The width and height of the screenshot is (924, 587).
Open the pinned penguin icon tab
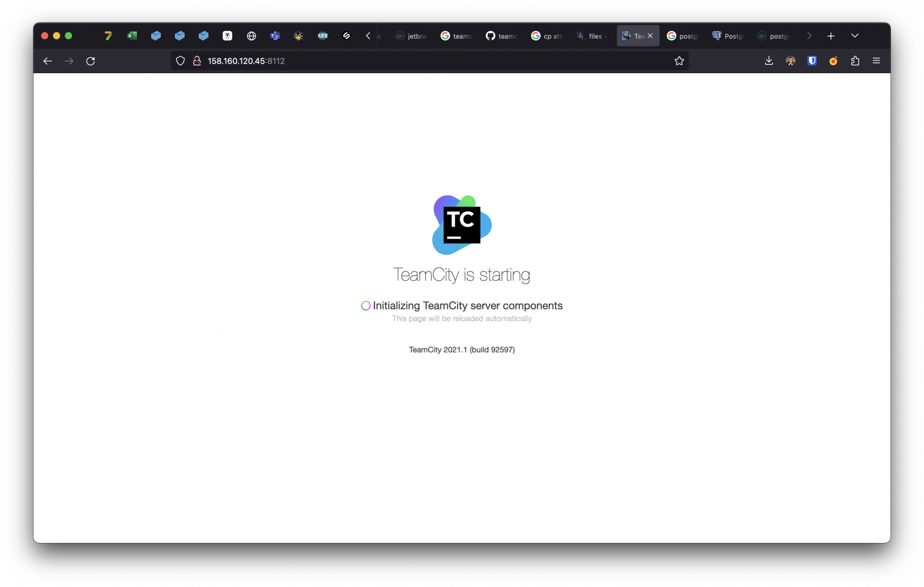[x=299, y=36]
